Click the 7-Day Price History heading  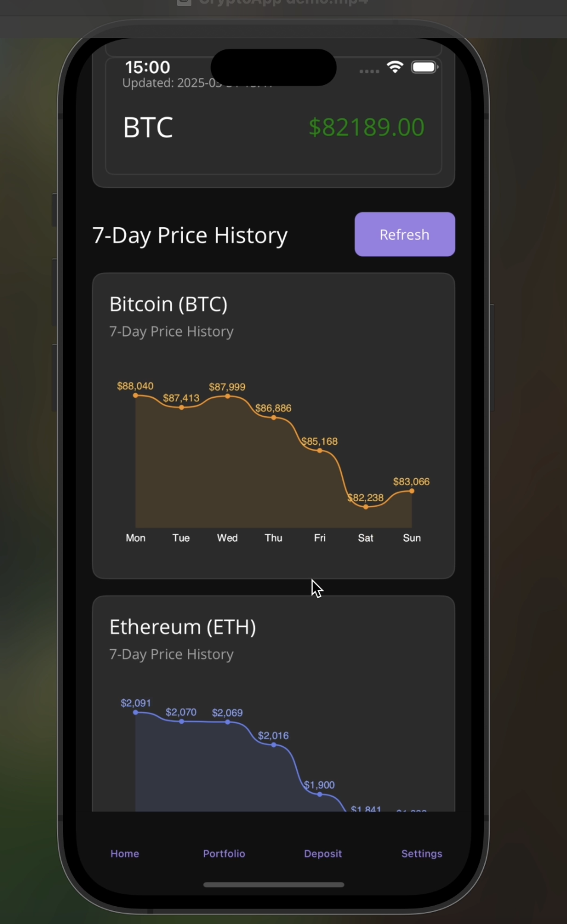[189, 235]
